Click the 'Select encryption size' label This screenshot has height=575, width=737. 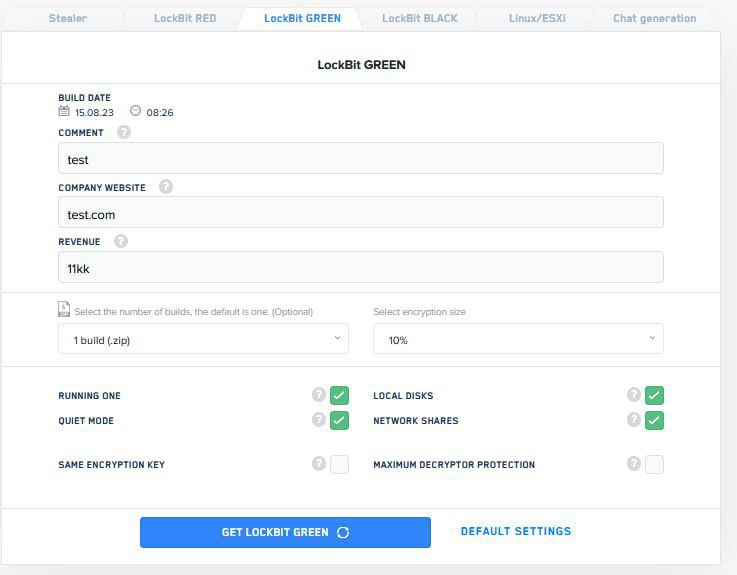(x=419, y=312)
